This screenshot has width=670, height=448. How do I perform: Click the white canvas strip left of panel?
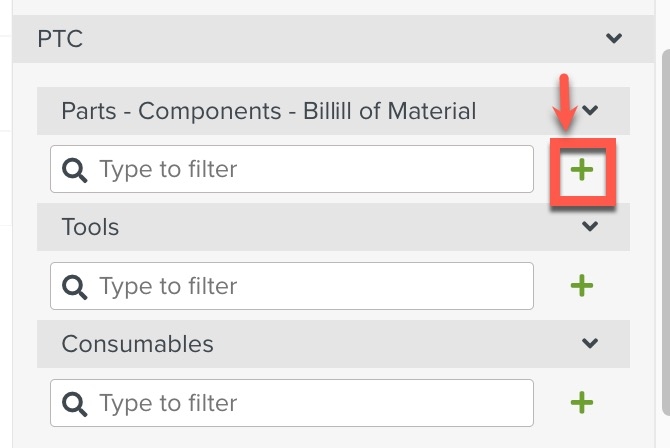pos(6,224)
